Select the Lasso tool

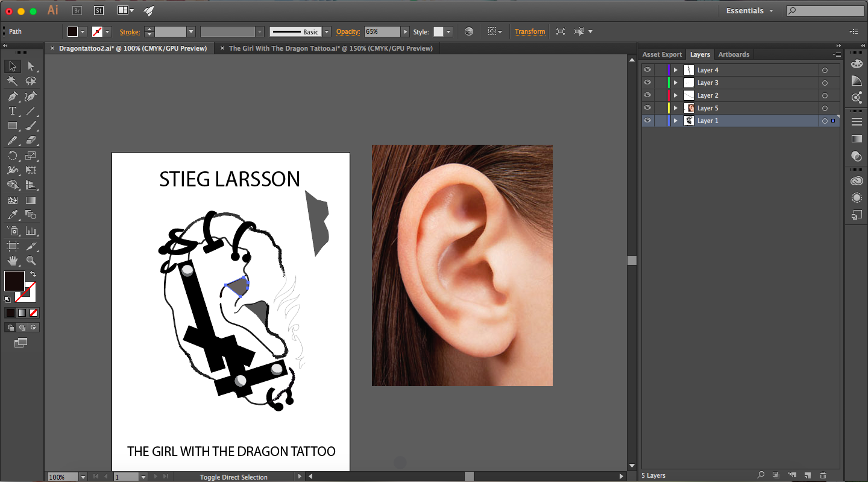31,81
